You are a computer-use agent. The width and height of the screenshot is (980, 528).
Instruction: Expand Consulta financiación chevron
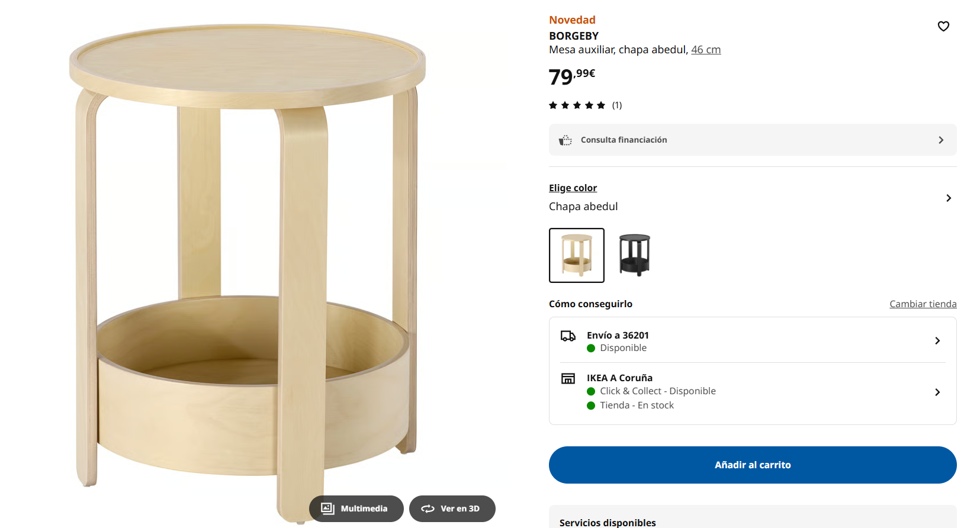point(941,140)
